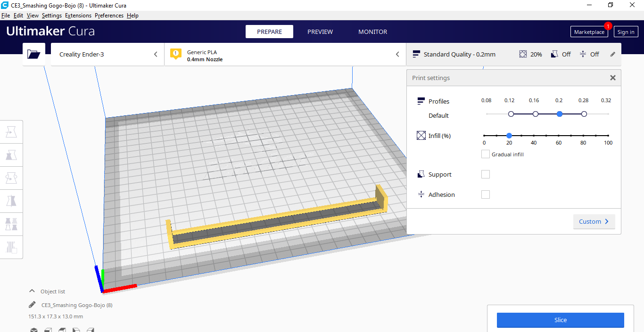Set infill slider to 100
Viewport: 644px width, 332px height.
tap(608, 136)
